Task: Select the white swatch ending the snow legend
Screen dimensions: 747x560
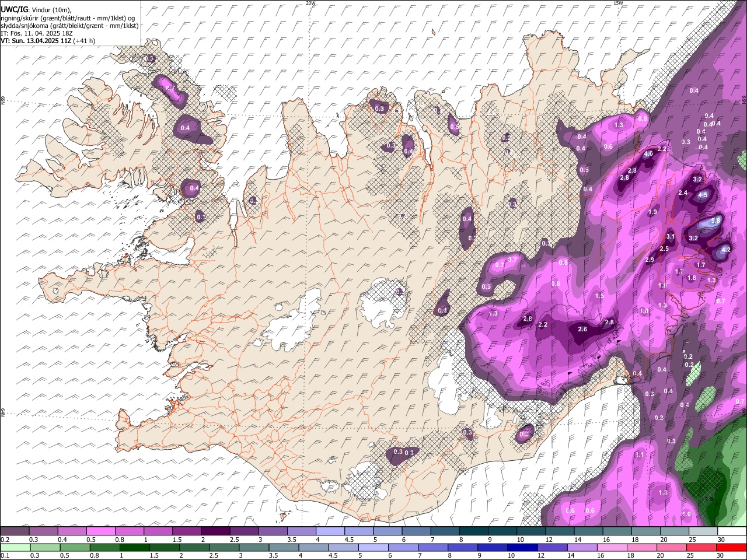Action: 732,531
